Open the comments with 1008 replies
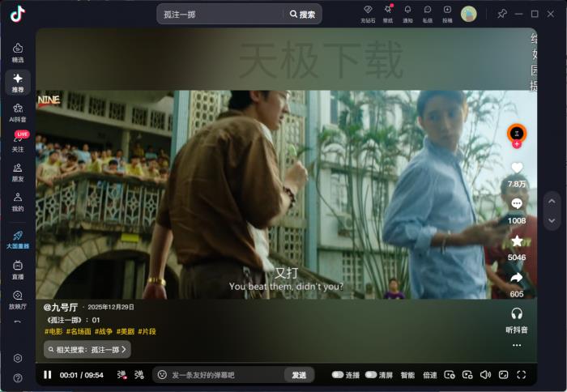 click(516, 204)
